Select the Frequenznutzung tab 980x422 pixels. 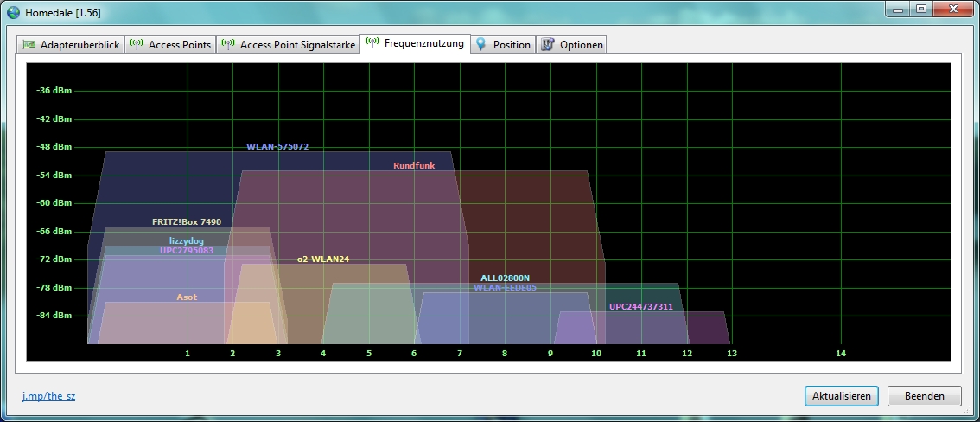pos(415,44)
